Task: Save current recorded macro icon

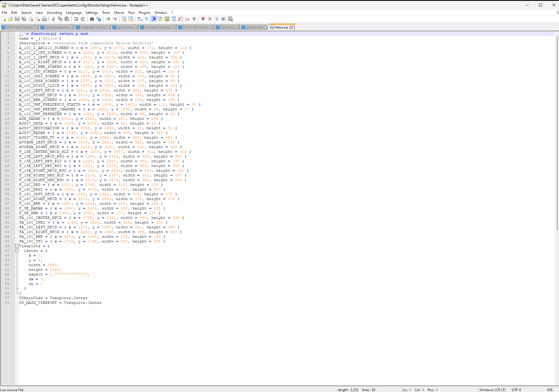Action: (230, 19)
